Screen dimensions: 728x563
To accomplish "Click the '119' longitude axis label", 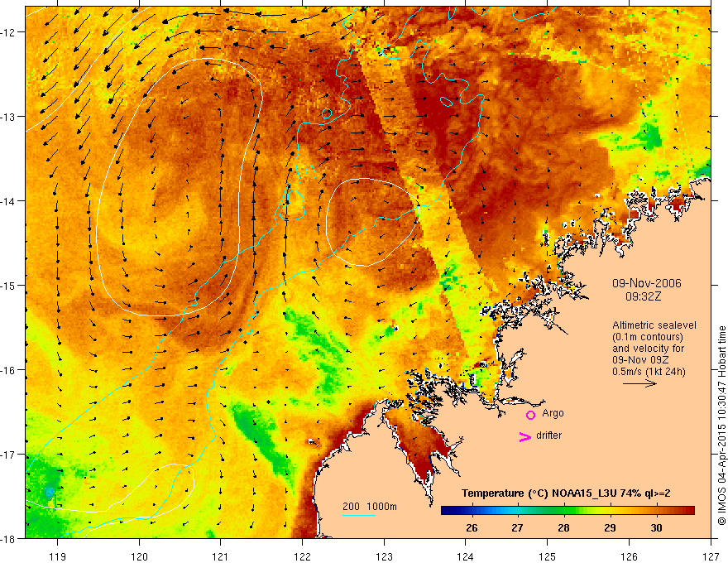I will click(x=58, y=556).
